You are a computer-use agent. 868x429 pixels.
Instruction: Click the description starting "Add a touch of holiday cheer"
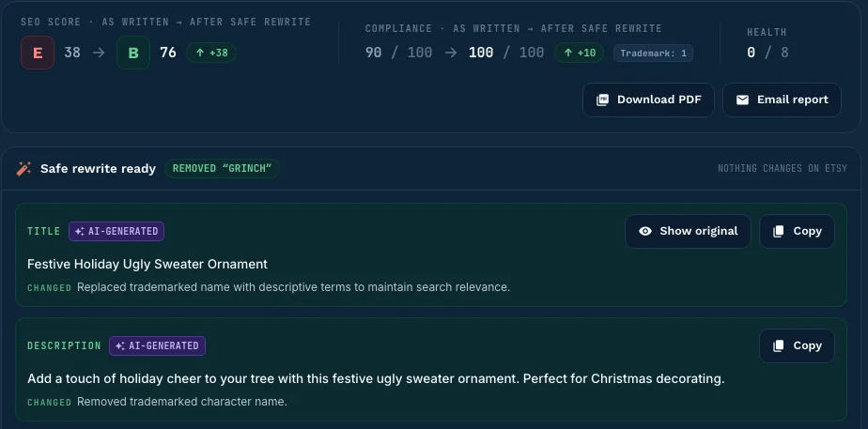376,378
